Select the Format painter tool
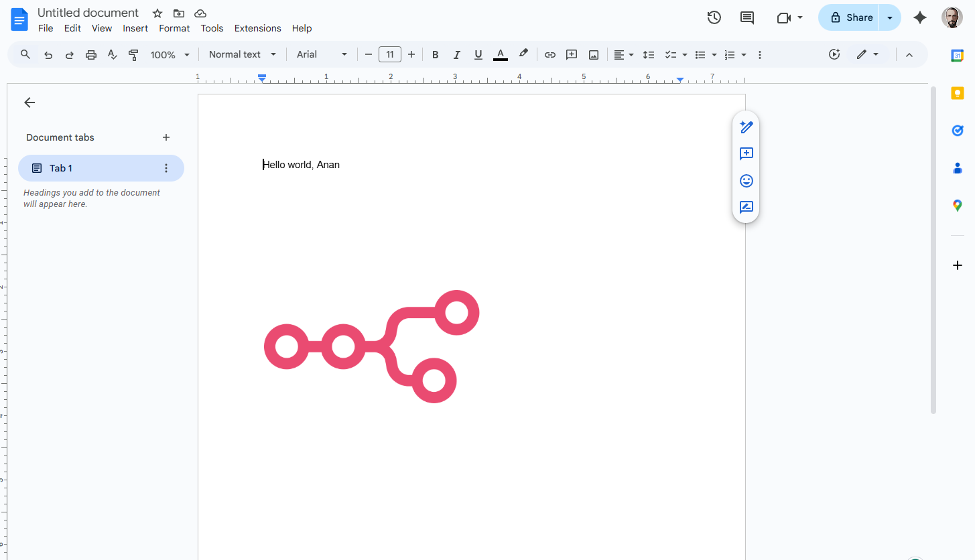Image resolution: width=975 pixels, height=560 pixels. pyautogui.click(x=133, y=54)
